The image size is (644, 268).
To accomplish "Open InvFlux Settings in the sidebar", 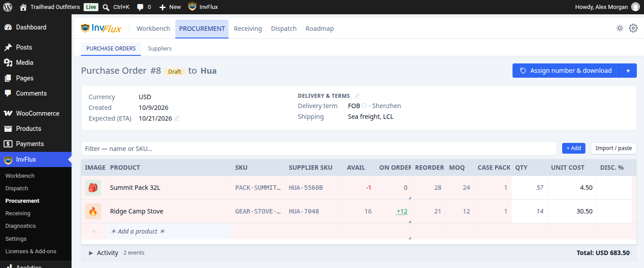I will 16,239.
